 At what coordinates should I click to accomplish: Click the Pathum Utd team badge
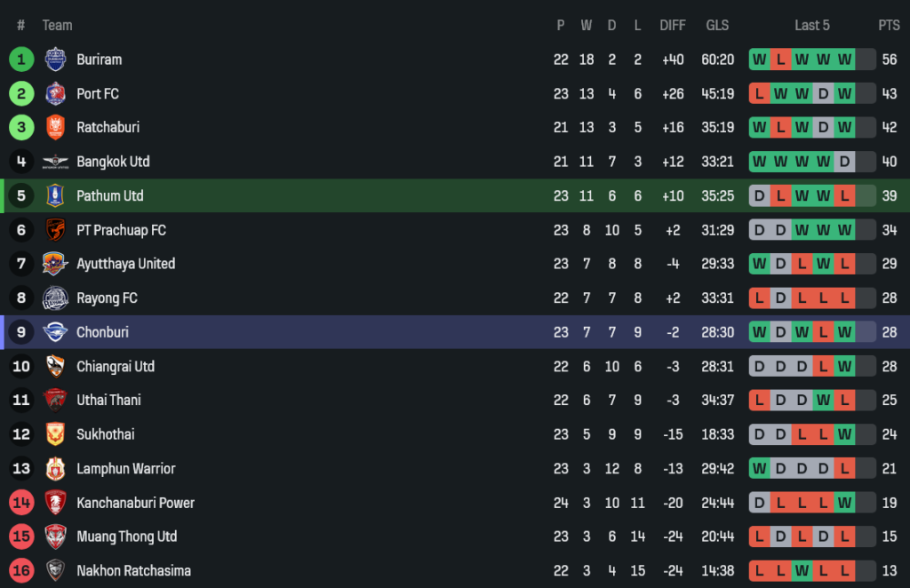click(55, 195)
